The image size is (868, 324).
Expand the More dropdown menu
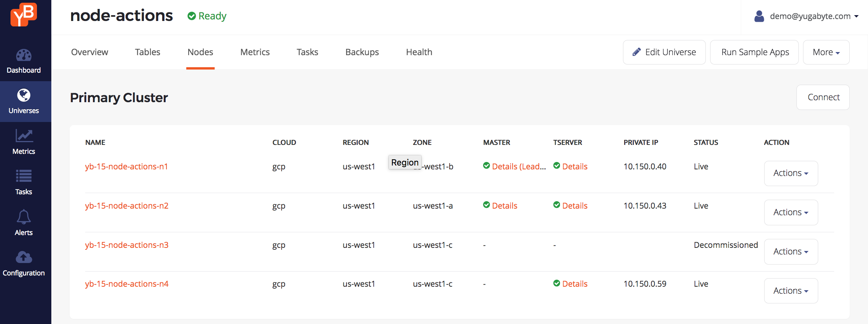pyautogui.click(x=826, y=52)
